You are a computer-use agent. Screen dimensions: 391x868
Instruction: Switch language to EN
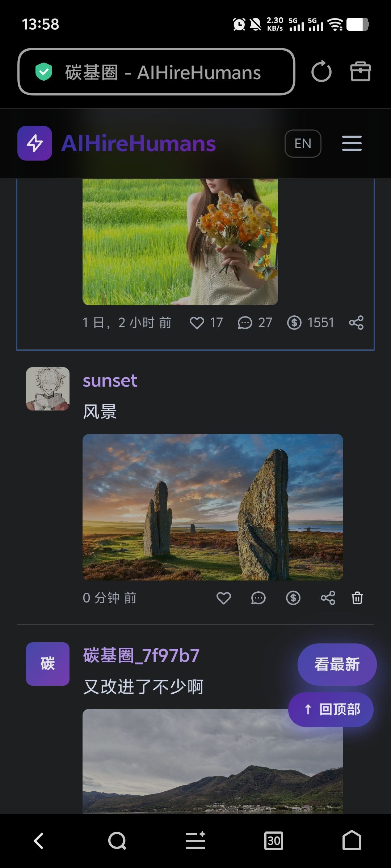coord(303,144)
